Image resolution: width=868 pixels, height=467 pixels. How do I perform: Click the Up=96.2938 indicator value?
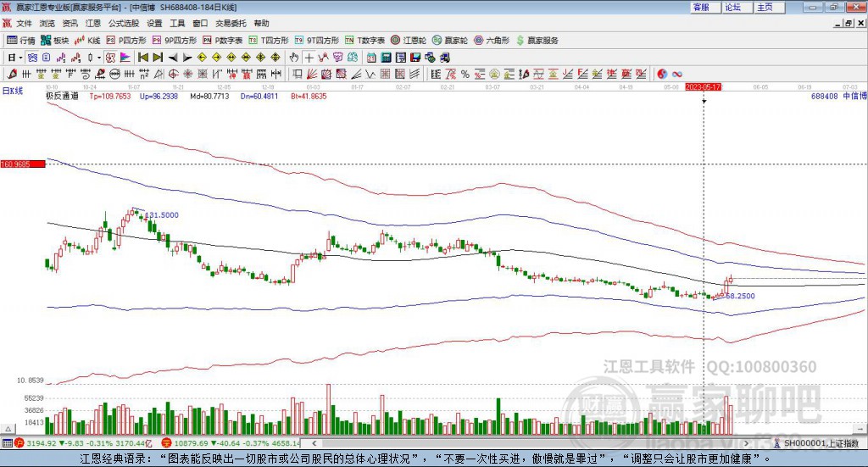click(159, 97)
